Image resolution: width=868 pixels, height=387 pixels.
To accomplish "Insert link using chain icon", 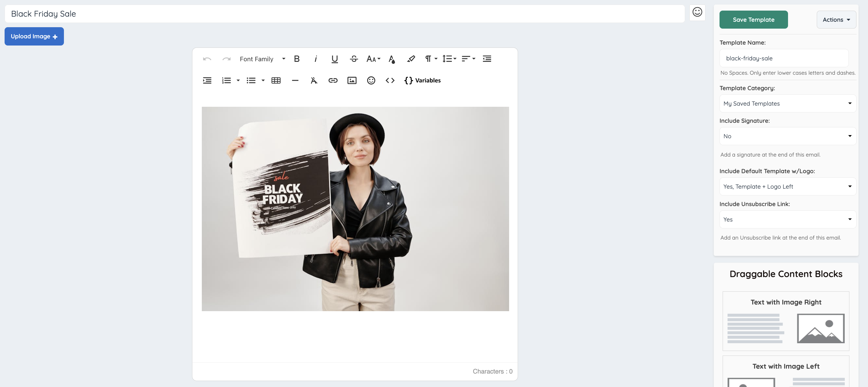I will (333, 80).
